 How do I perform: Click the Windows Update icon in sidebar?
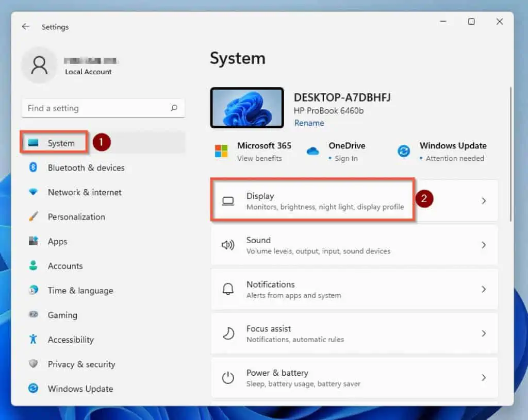click(33, 389)
